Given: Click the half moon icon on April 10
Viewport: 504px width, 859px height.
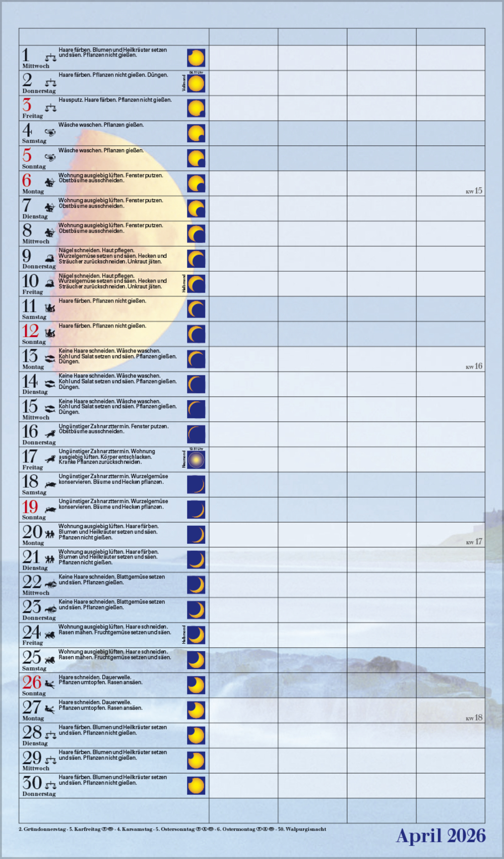Looking at the screenshot, I should (x=196, y=284).
